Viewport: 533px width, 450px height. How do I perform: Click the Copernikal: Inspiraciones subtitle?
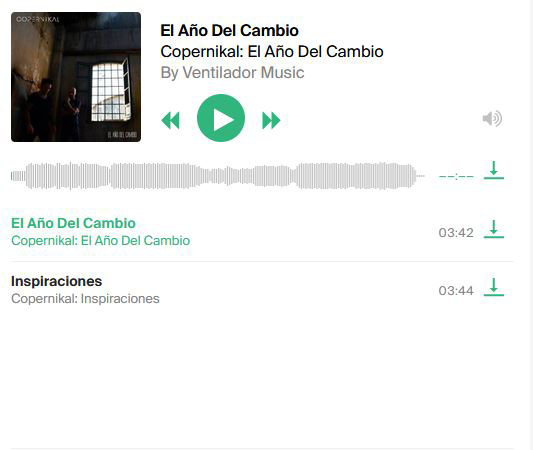click(x=85, y=299)
